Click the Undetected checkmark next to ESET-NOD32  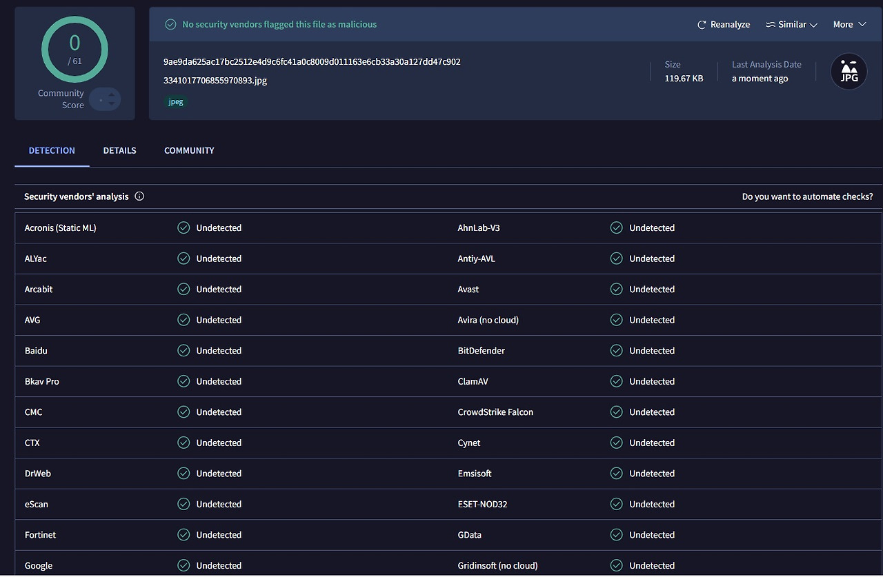616,504
